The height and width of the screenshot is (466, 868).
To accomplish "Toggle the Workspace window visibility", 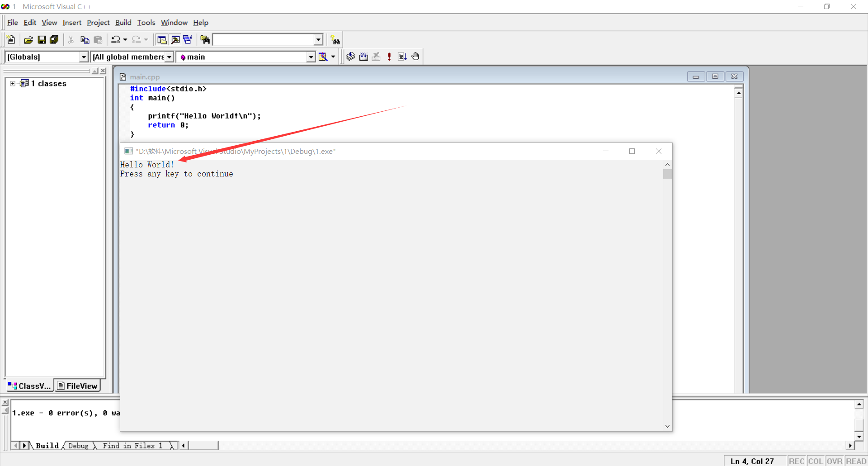I will (161, 39).
